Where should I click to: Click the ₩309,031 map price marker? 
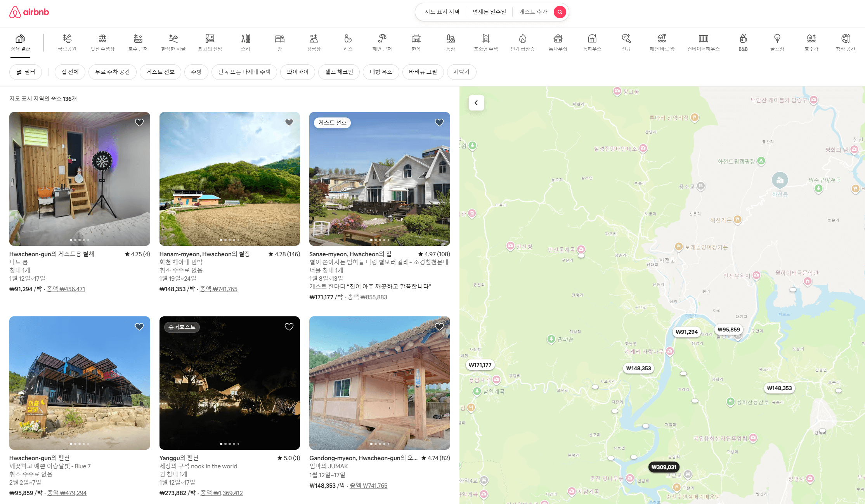coord(664,467)
